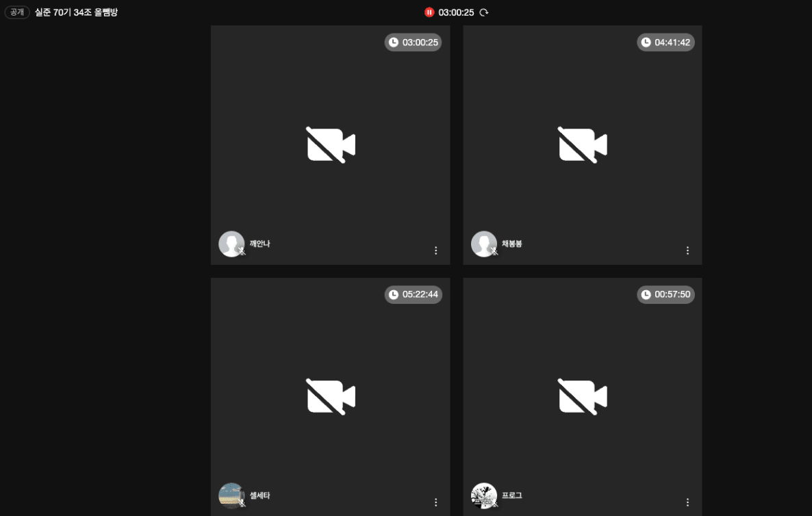
Task: Click camera-off icon in 깨안나 tile
Action: pos(331,145)
